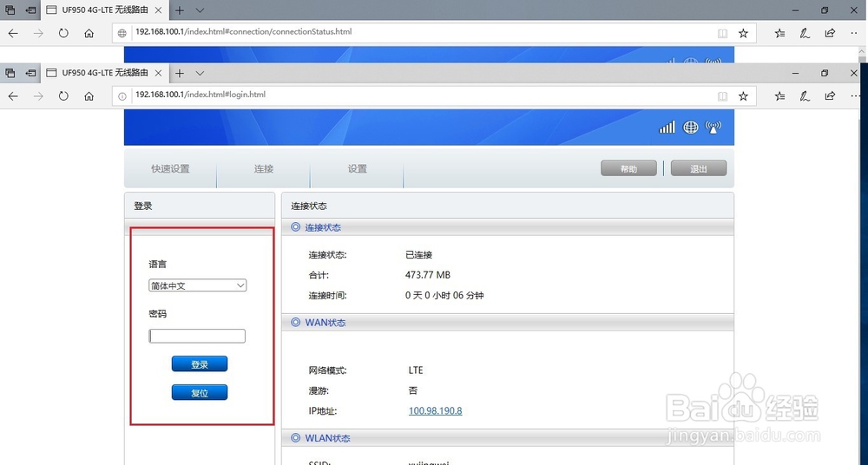Click the 帮助 button
The height and width of the screenshot is (465, 868).
(x=628, y=168)
